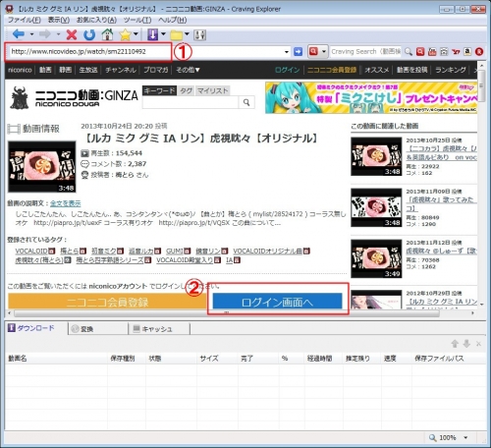The width and height of the screenshot is (491, 448).
Task: Open the yellow folder icon in toolbar
Action: (x=176, y=34)
